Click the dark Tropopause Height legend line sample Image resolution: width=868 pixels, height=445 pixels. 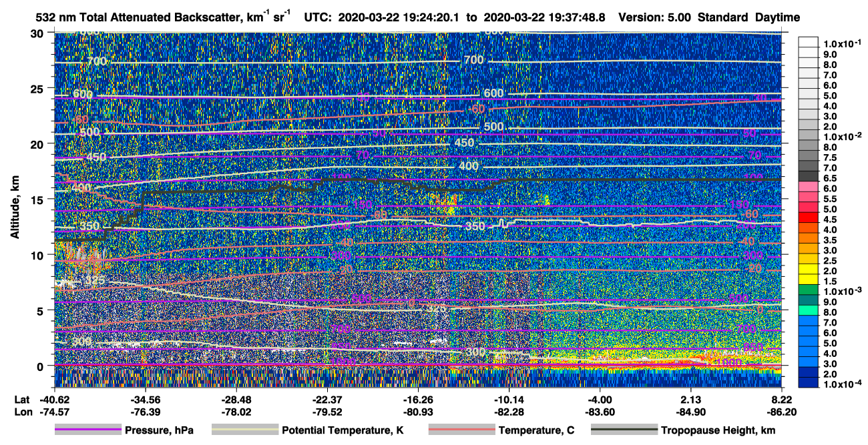point(624,430)
